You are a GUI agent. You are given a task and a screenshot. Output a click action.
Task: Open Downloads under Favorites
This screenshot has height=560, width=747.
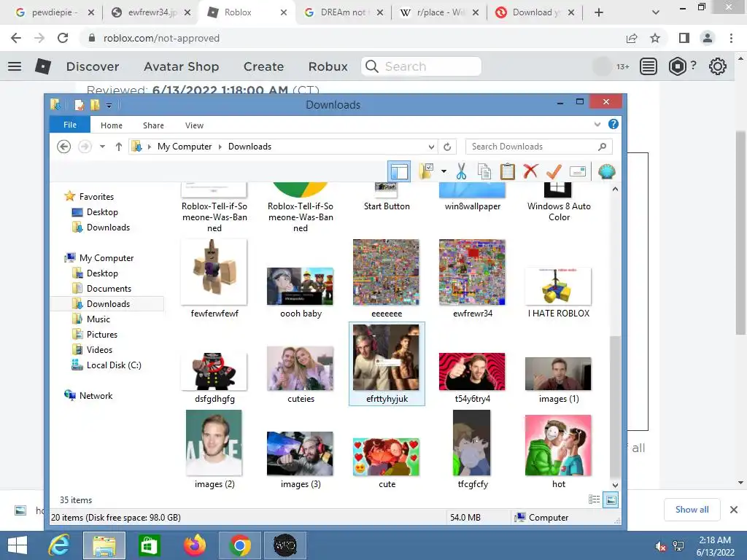click(108, 227)
